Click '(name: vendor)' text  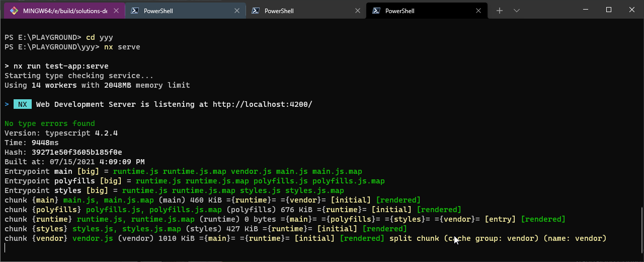[575, 238]
